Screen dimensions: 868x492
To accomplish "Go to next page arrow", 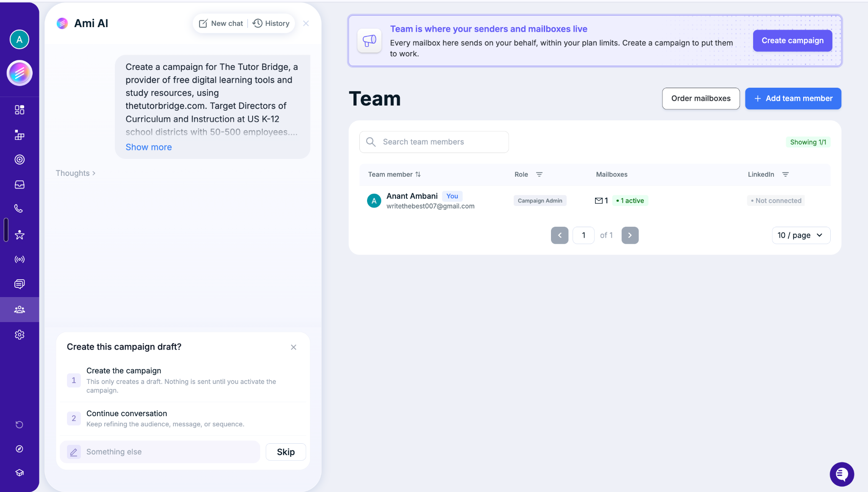I will (x=630, y=235).
